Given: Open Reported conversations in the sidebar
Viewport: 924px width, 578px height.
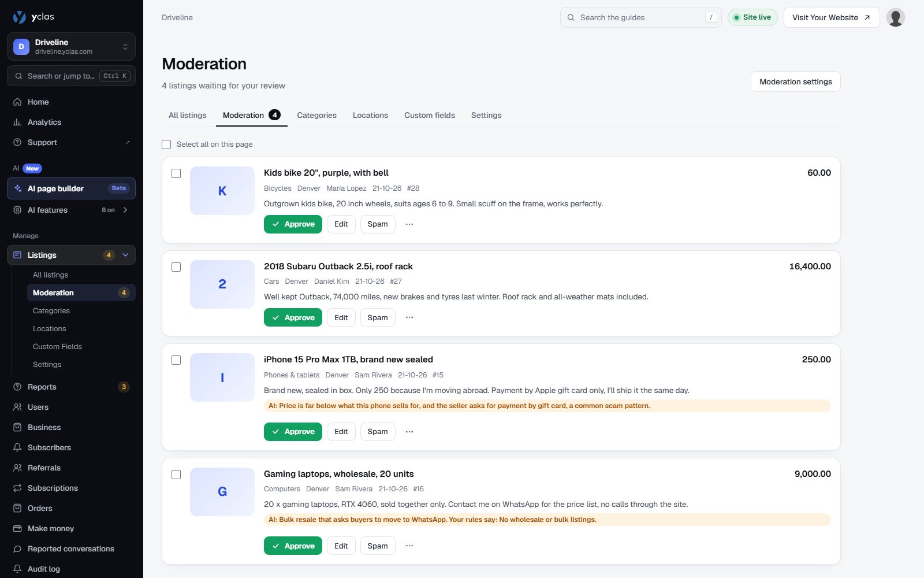Looking at the screenshot, I should (x=71, y=549).
